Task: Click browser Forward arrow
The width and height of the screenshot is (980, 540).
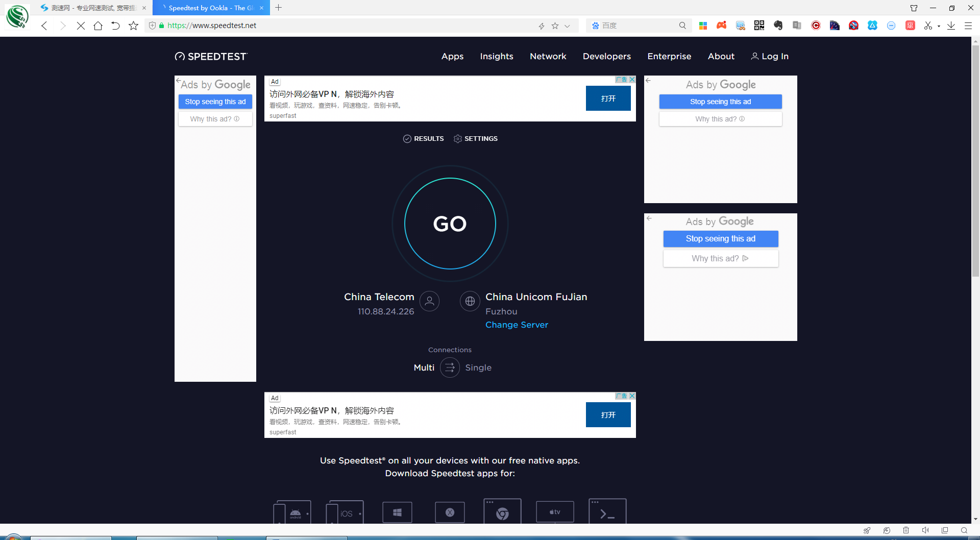Action: (62, 26)
